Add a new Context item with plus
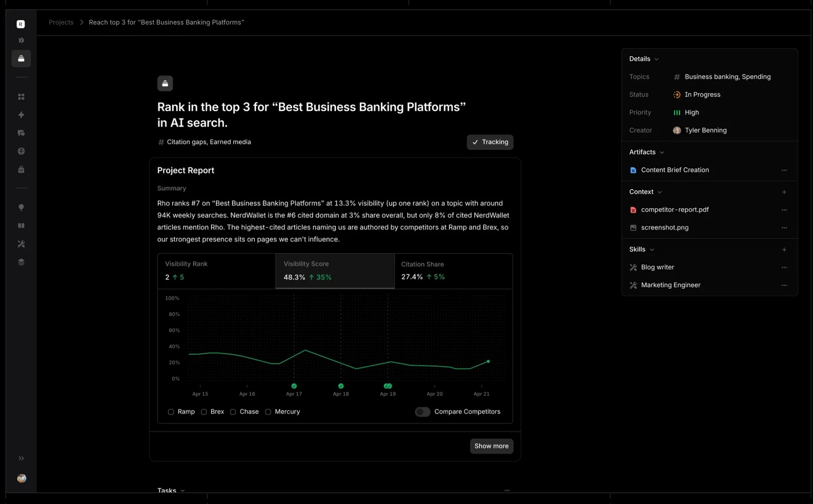Screen dimensions: 813x504 [x=784, y=192]
